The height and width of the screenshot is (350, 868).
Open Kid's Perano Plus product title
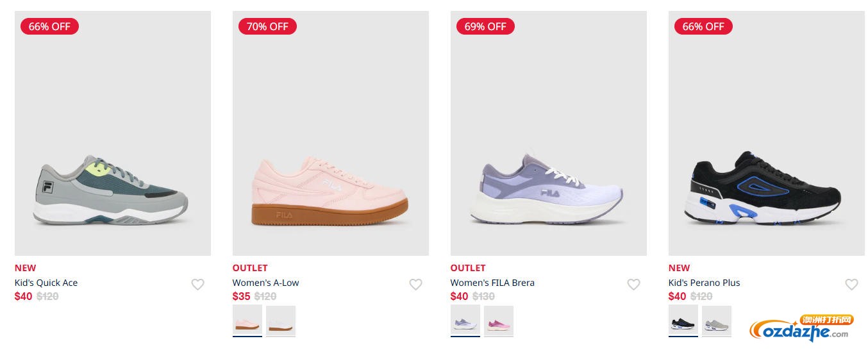(x=704, y=283)
